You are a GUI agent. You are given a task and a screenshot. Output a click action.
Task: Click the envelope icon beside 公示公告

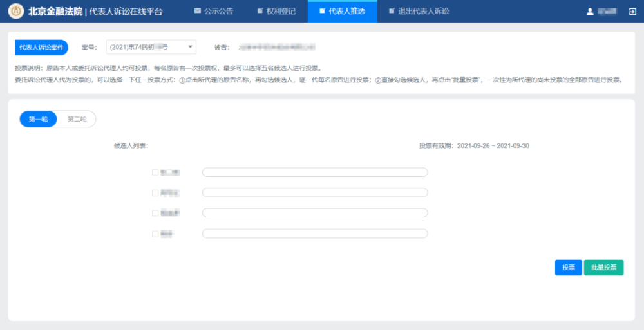[x=198, y=11]
